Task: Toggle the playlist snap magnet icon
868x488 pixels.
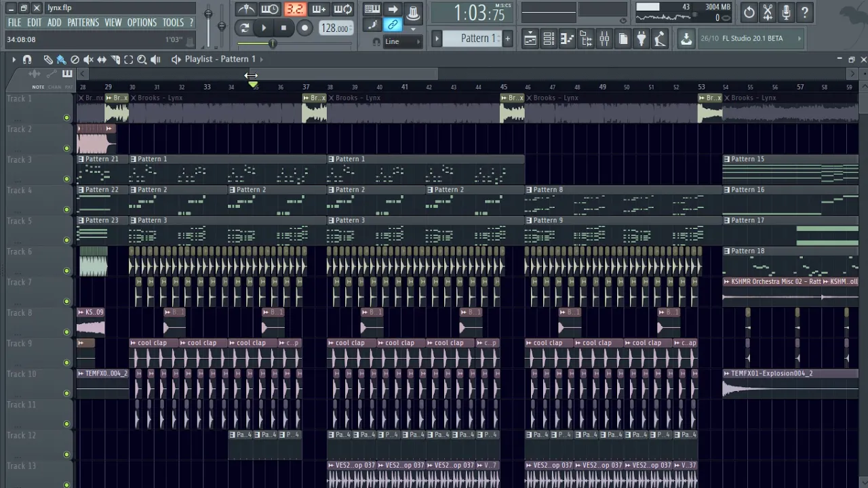Action: point(27,60)
